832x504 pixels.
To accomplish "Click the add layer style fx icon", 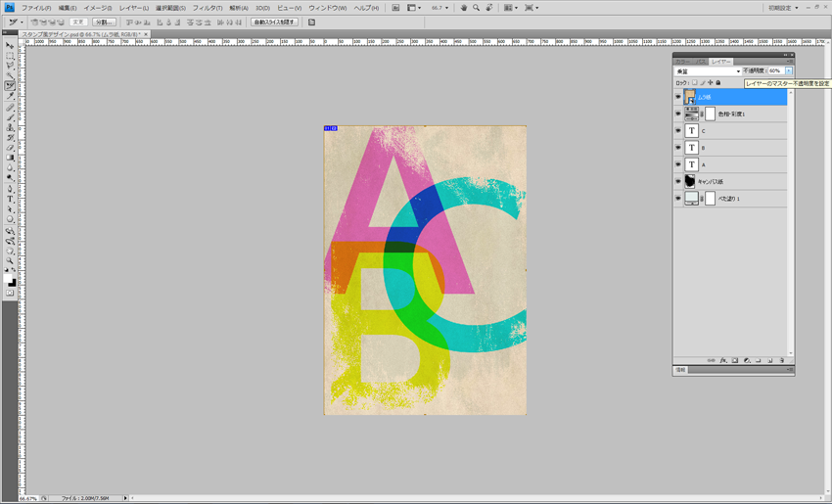I will coord(723,360).
